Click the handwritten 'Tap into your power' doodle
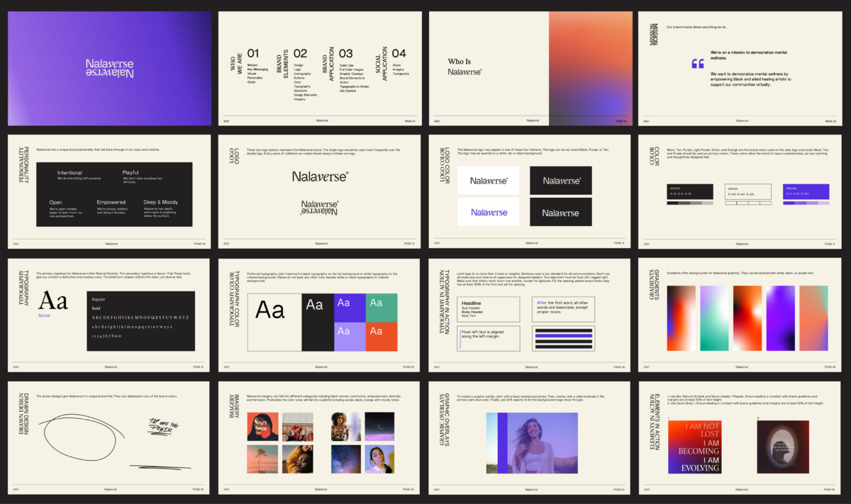851x504 pixels. point(162,427)
